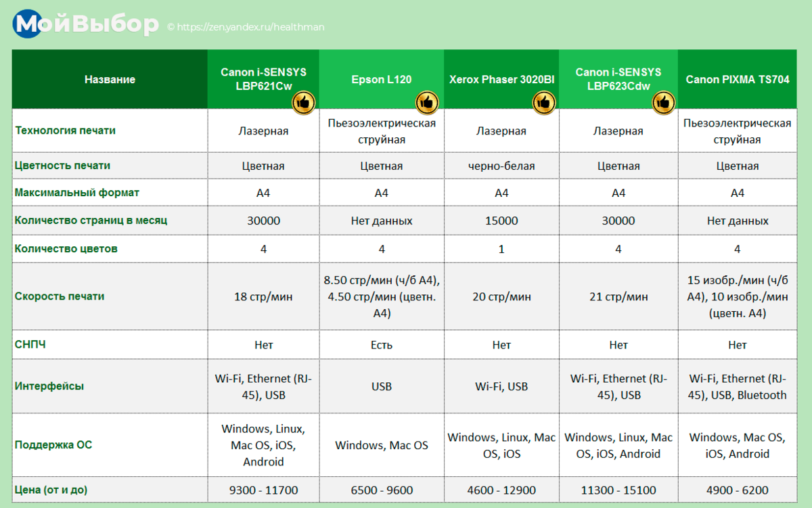Click the СНПЧ row label
The height and width of the screenshot is (508, 812).
pyautogui.click(x=30, y=345)
